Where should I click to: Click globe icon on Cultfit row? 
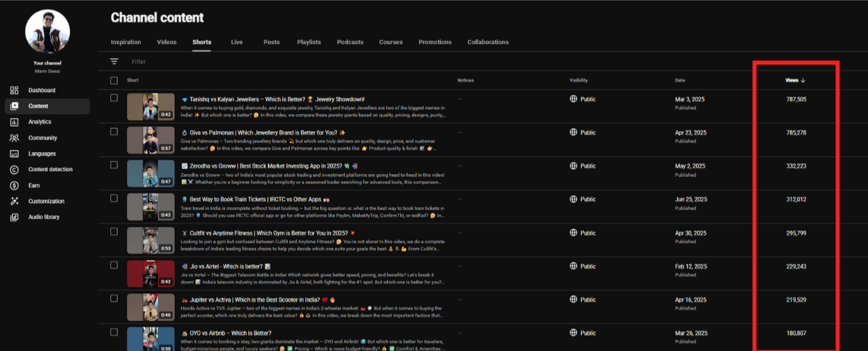[x=573, y=233]
